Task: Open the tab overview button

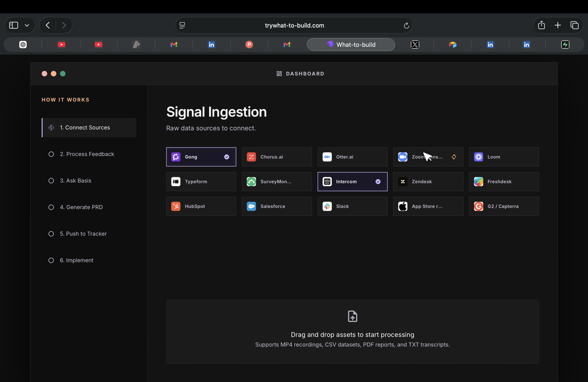Action: click(x=574, y=25)
